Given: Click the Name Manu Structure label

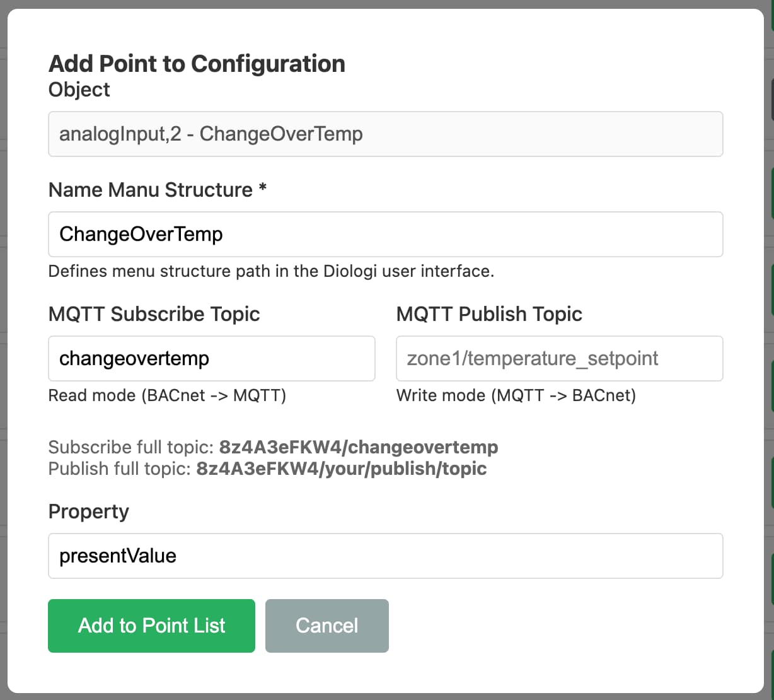Looking at the screenshot, I should 150,190.
